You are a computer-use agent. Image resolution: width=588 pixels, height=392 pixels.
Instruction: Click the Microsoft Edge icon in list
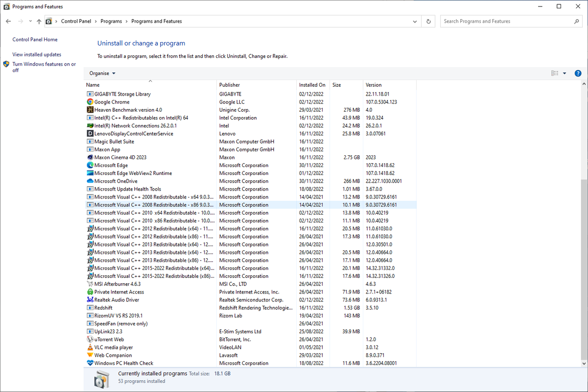[90, 165]
